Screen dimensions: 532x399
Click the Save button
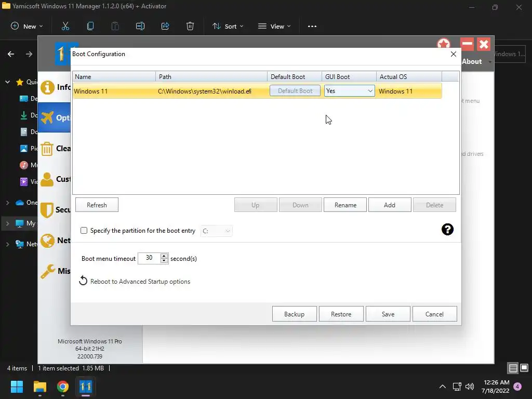pyautogui.click(x=388, y=314)
